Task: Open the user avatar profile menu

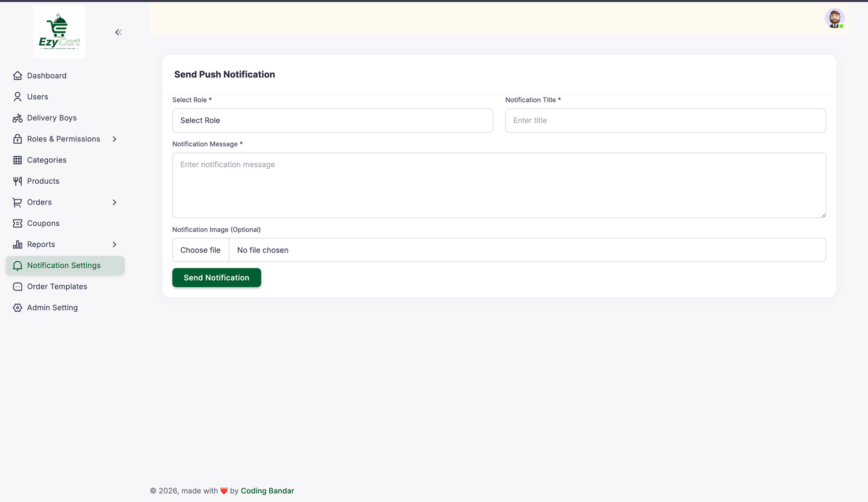Action: pyautogui.click(x=834, y=18)
